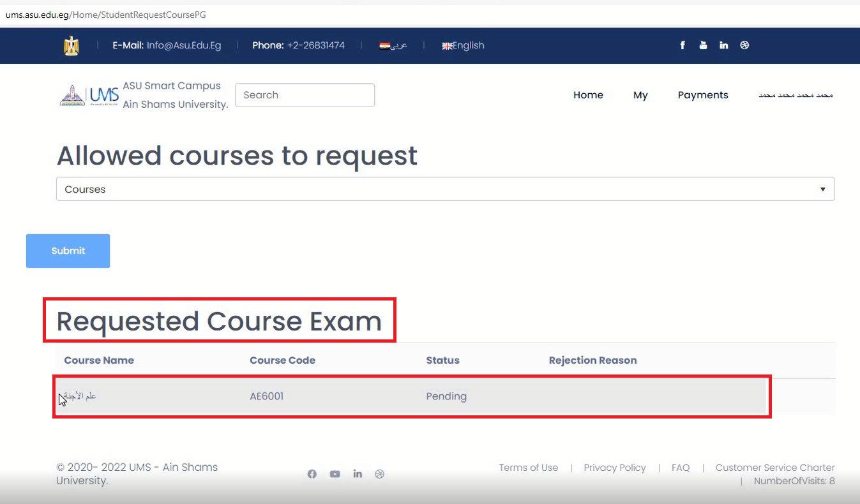Open the Facebook page from the top bar
This screenshot has width=860, height=504.
682,45
